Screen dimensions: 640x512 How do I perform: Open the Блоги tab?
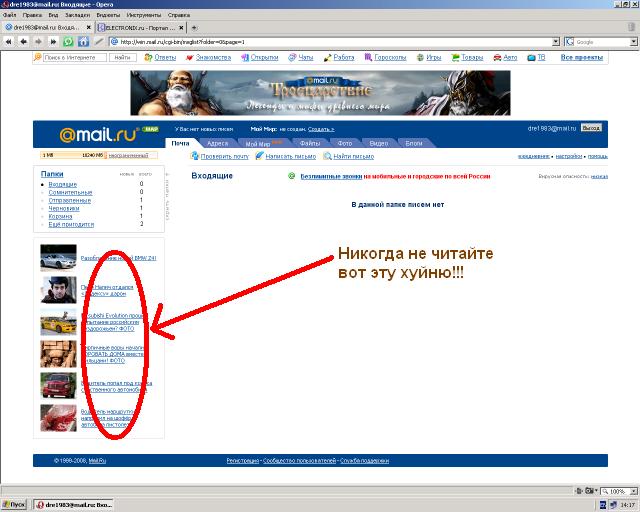(414, 143)
